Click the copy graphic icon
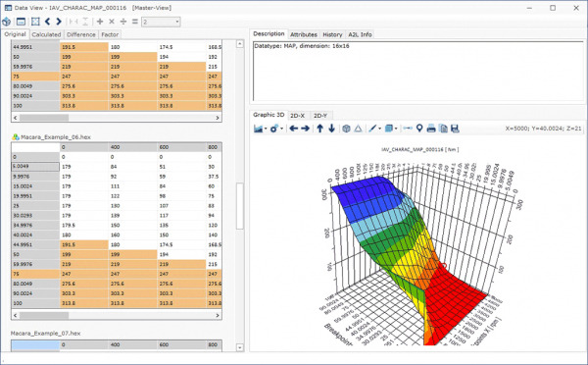The width and height of the screenshot is (588, 365). point(443,129)
